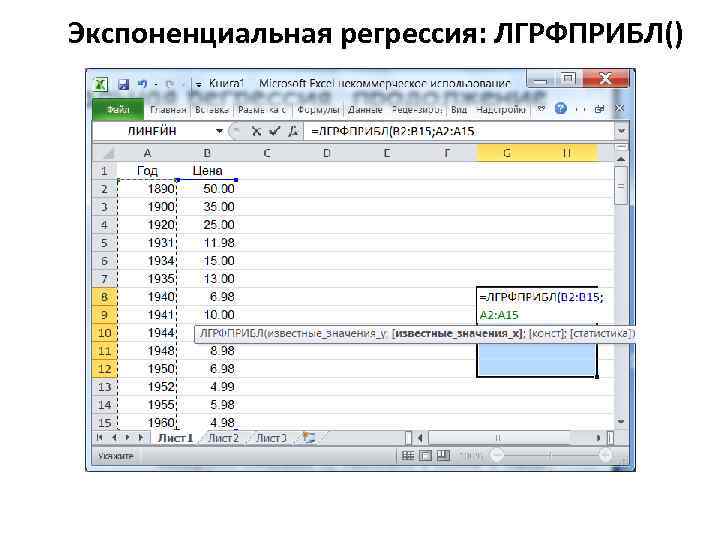Click the vertical scrollbar up arrow
Screen dimensions: 720x540
pos(621,159)
